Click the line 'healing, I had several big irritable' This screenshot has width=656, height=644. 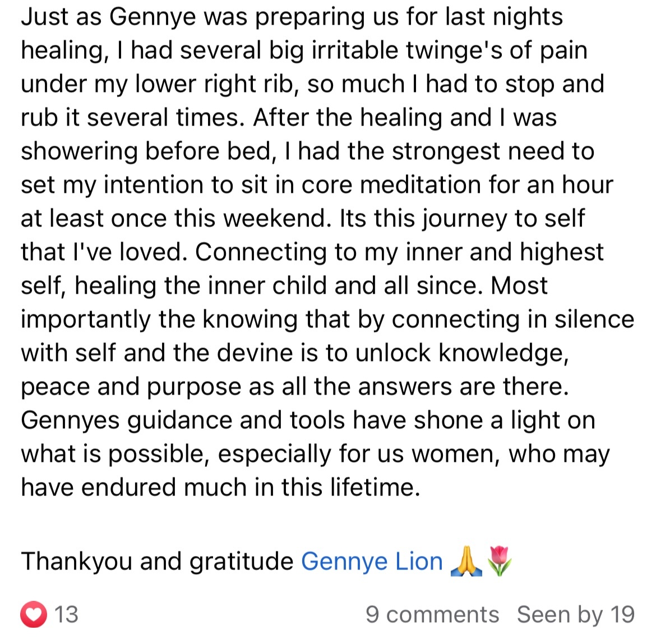211,50
